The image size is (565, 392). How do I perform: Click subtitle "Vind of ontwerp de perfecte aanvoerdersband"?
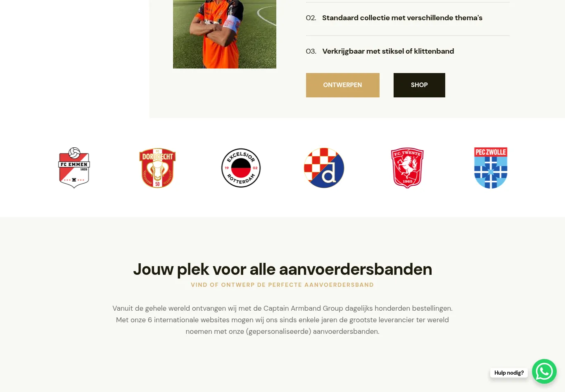click(282, 285)
